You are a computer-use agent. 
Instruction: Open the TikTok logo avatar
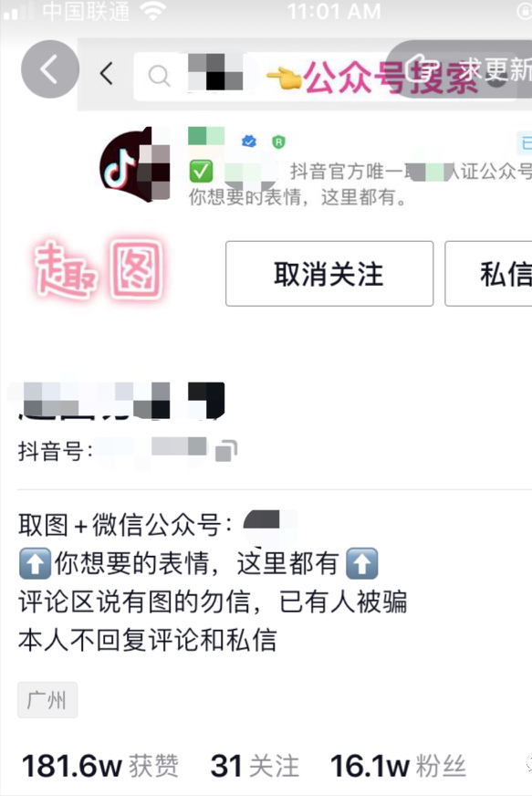click(x=134, y=164)
